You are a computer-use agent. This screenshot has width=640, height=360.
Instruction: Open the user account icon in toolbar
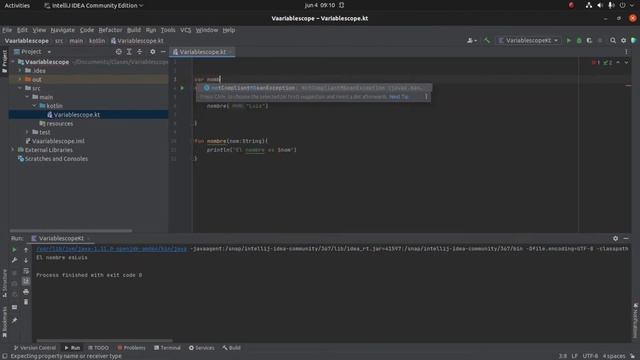(x=471, y=40)
